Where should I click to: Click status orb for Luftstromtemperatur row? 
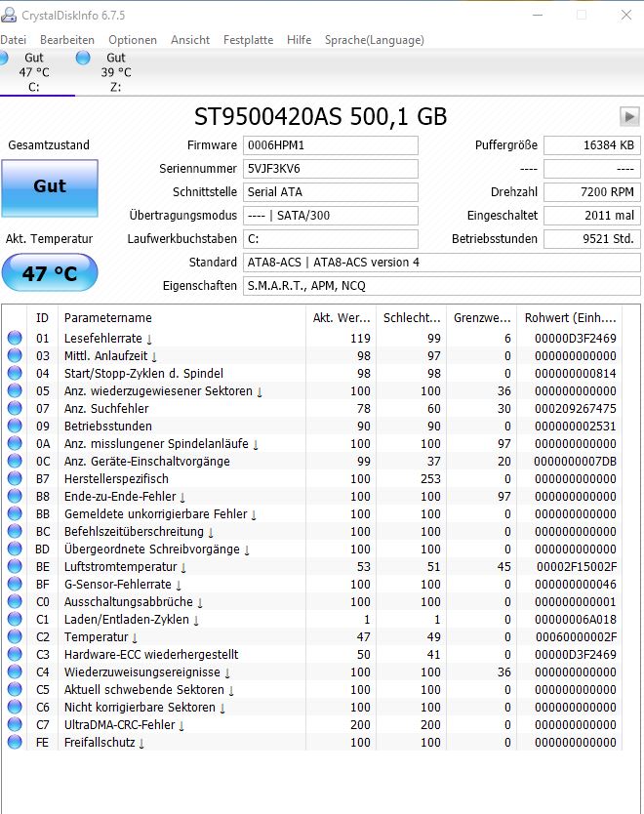tap(15, 566)
